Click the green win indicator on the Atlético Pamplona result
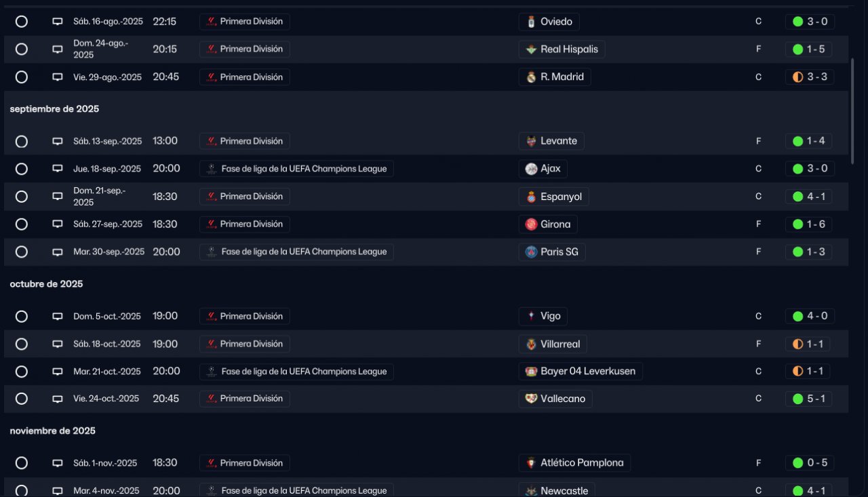This screenshot has width=868, height=497. [x=797, y=463]
